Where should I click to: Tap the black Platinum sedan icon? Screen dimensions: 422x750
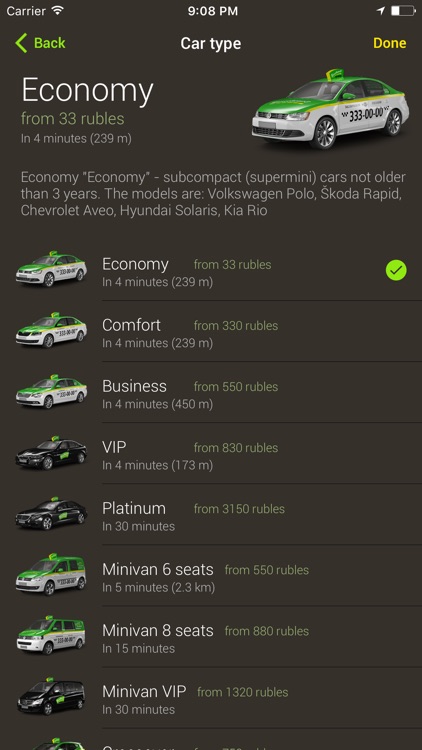coord(51,514)
